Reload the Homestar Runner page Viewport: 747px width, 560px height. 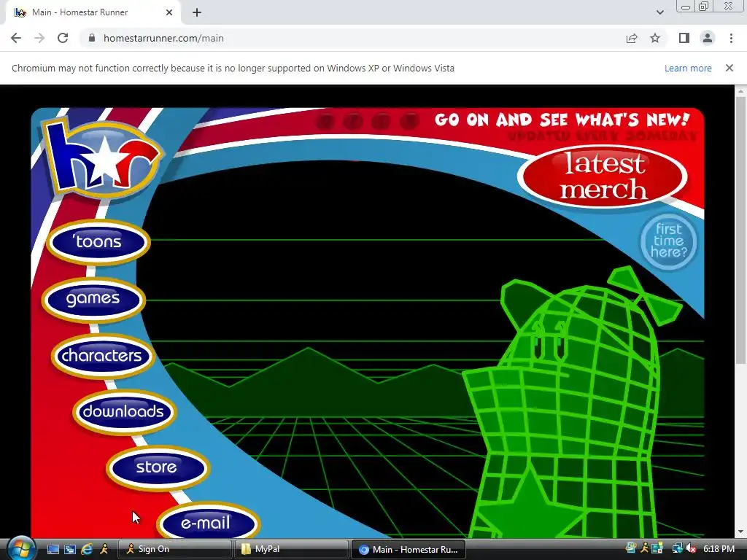pos(63,38)
